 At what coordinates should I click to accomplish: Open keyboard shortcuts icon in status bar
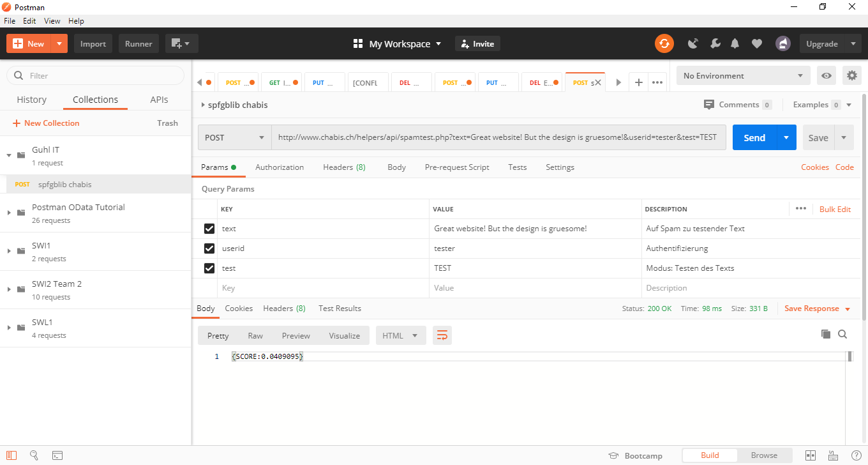(x=833, y=455)
